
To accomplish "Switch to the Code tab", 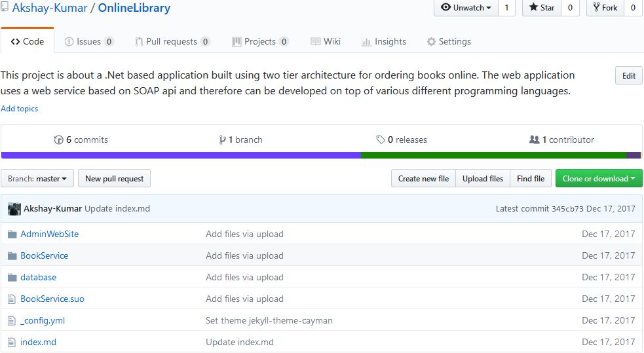I will coord(28,41).
